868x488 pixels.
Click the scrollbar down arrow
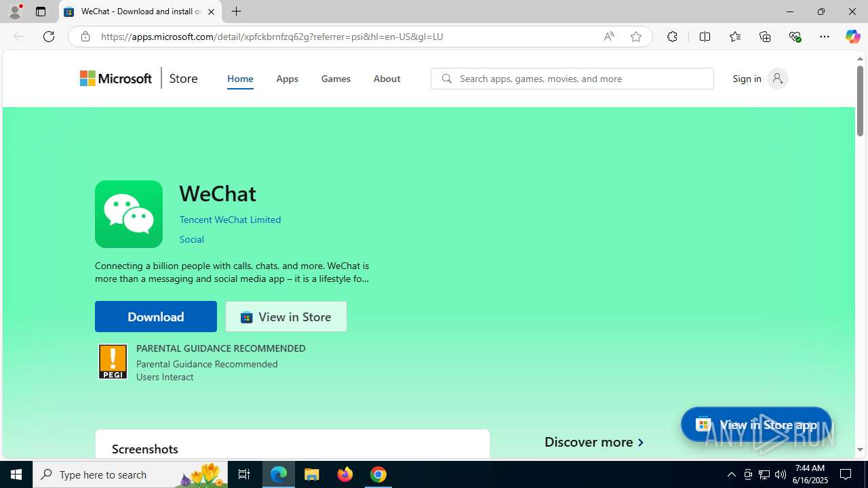(x=861, y=450)
